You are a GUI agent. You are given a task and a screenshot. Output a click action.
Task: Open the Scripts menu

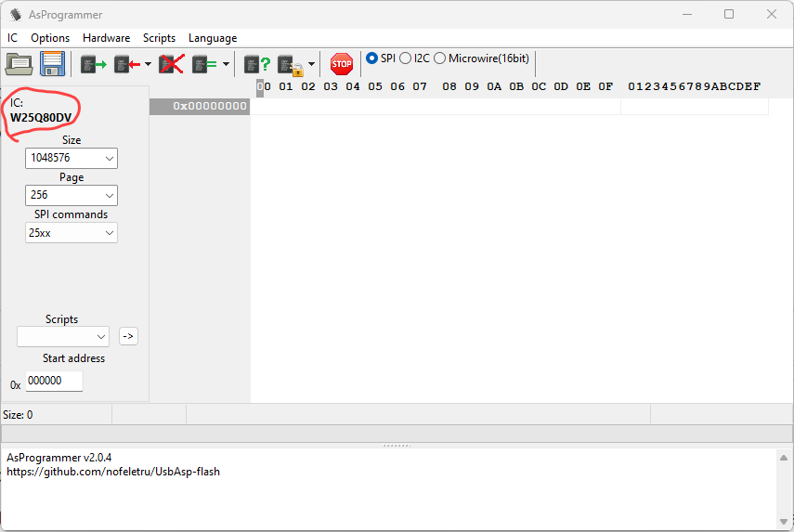[x=159, y=38]
